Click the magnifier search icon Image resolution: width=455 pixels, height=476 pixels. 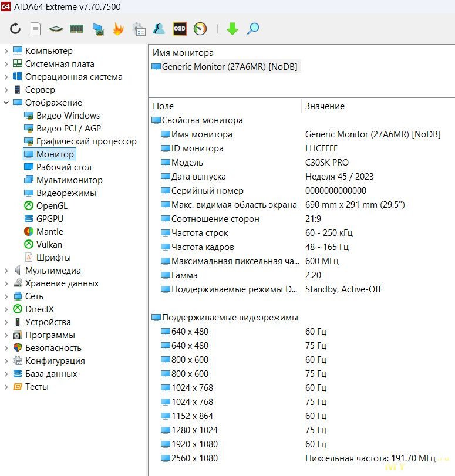252,29
